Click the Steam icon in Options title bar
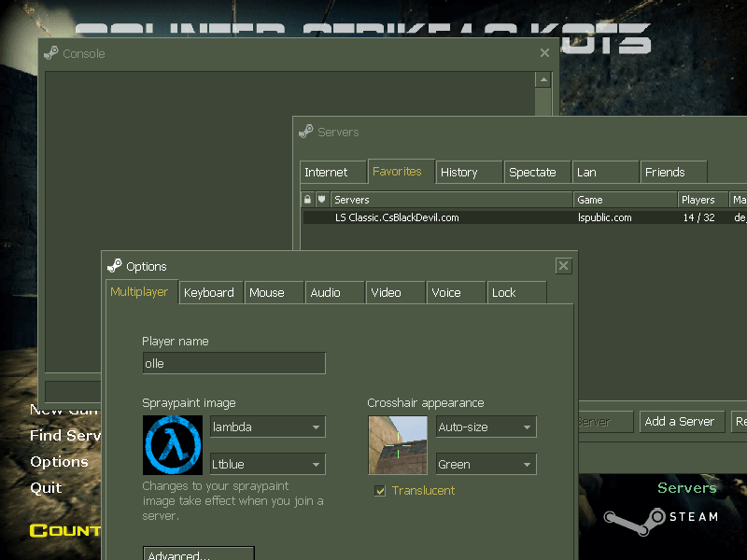 (x=115, y=266)
